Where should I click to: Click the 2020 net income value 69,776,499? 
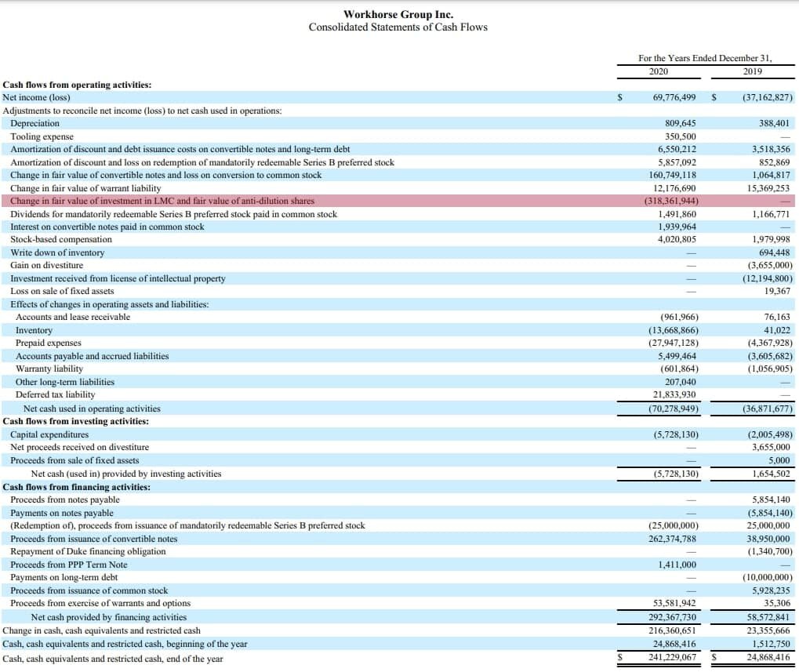coord(674,97)
